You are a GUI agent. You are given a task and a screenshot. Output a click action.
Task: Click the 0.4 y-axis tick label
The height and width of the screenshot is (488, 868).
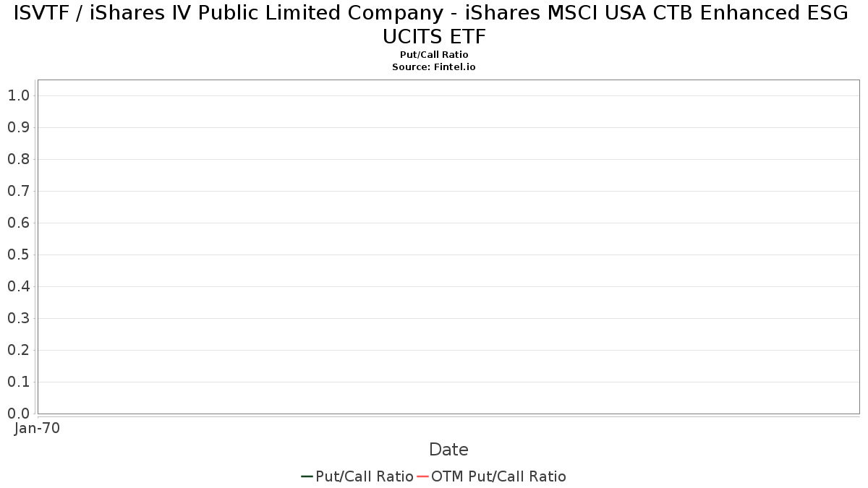point(18,286)
